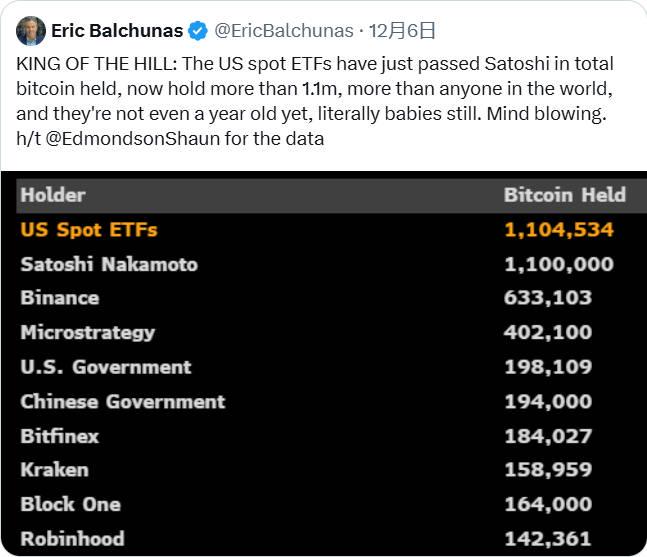
Task: Click the Block One holder entry
Action: click(71, 504)
